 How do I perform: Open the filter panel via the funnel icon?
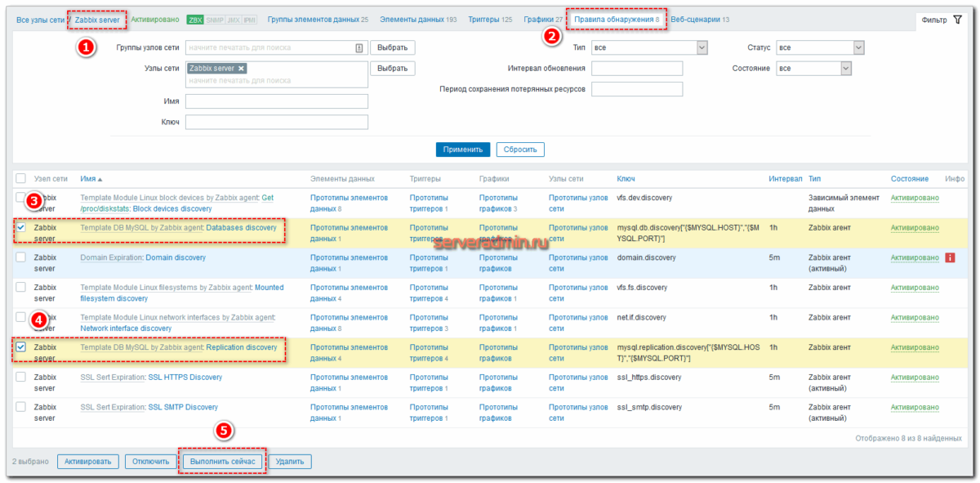[x=960, y=17]
